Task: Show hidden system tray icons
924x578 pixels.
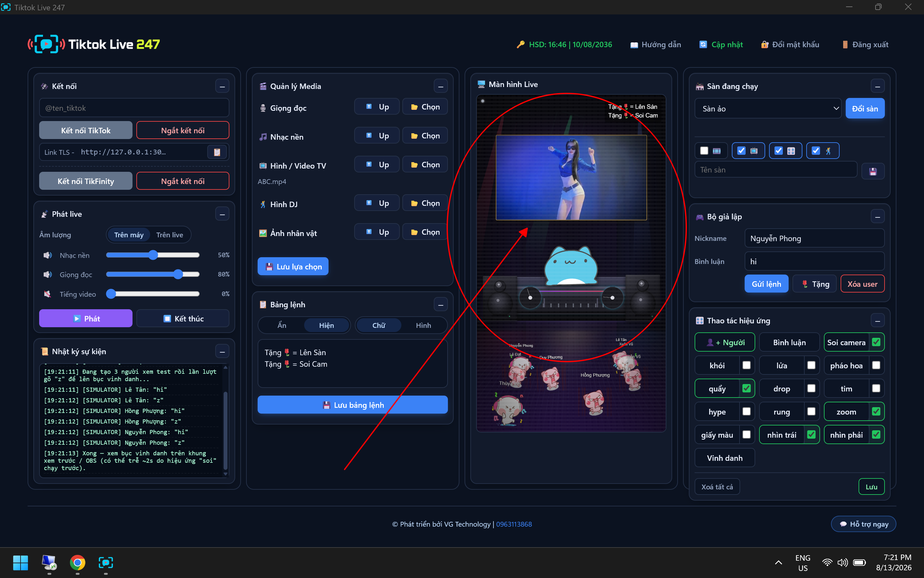Action: click(x=779, y=562)
